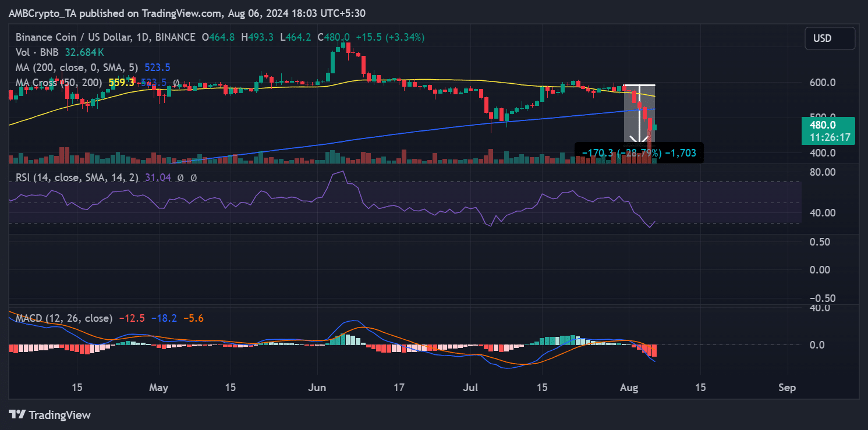Click the Jun date axis label

[x=318, y=388]
